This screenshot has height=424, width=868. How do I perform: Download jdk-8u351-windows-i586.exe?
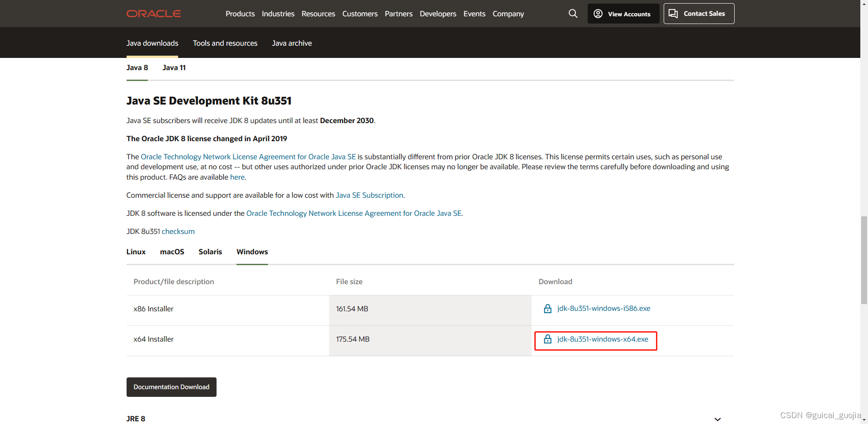coord(604,308)
